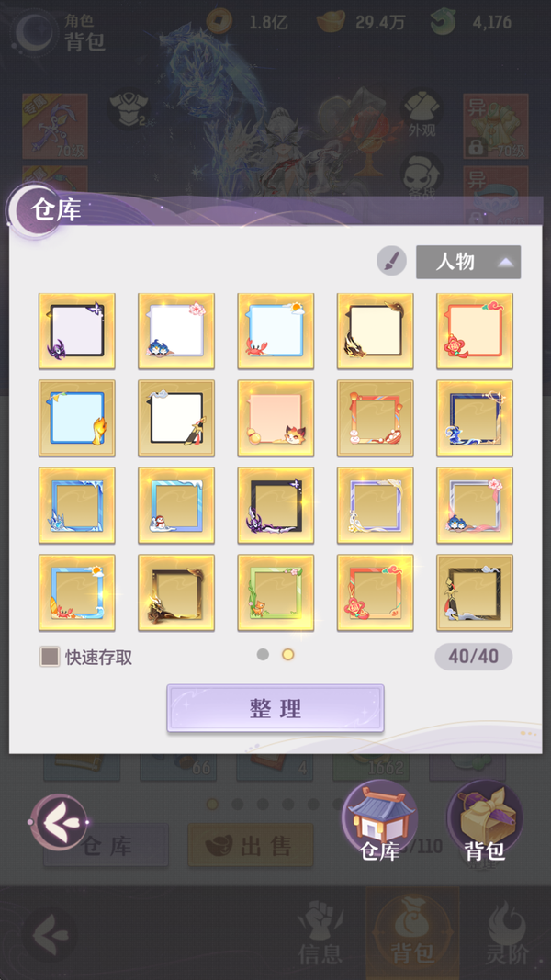Viewport: 551px width, 980px height.
Task: Select the purple dragon chat bubble item
Action: (77, 331)
